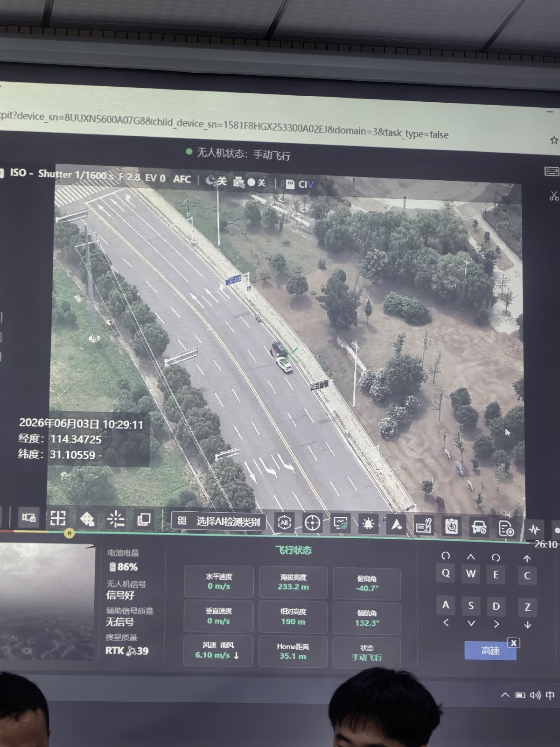The image size is (560, 747).
Task: Open the 选择AI检测类别 selector
Action: pos(219,521)
